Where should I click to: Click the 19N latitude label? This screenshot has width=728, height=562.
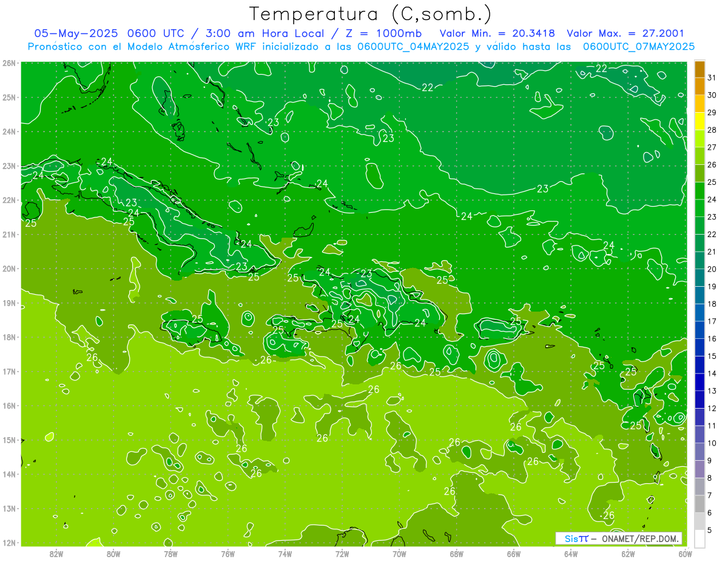[x=8, y=303]
